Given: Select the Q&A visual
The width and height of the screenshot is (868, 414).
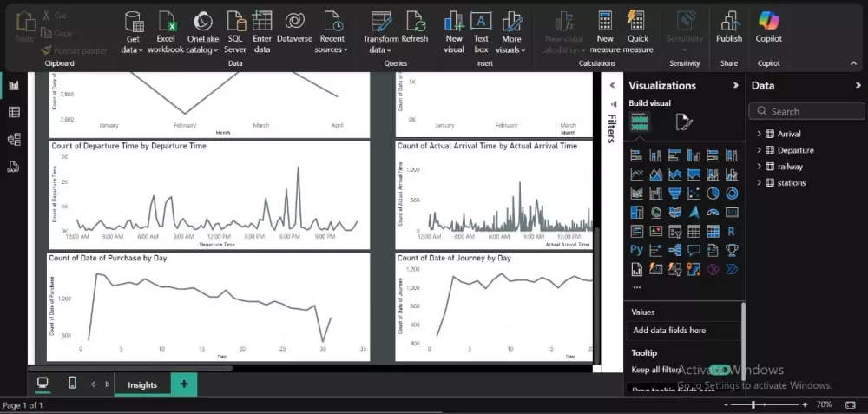Looking at the screenshot, I should (694, 250).
